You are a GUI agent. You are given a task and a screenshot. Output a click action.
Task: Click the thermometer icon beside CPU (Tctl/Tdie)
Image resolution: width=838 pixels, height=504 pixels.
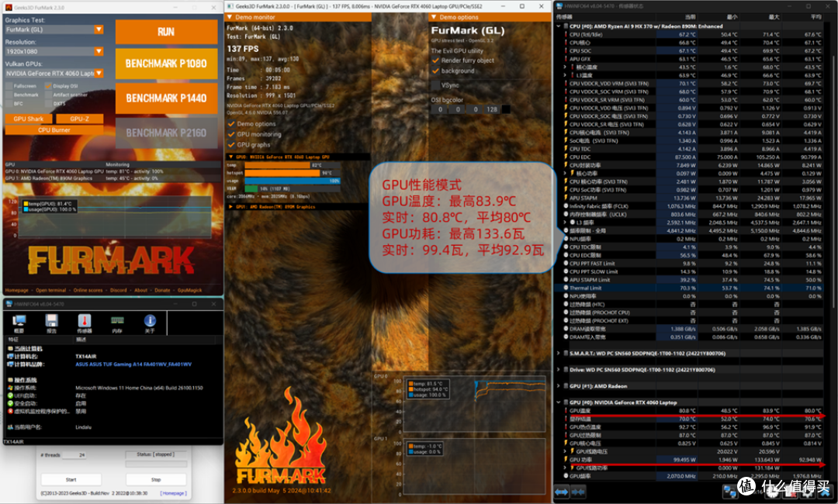click(566, 35)
